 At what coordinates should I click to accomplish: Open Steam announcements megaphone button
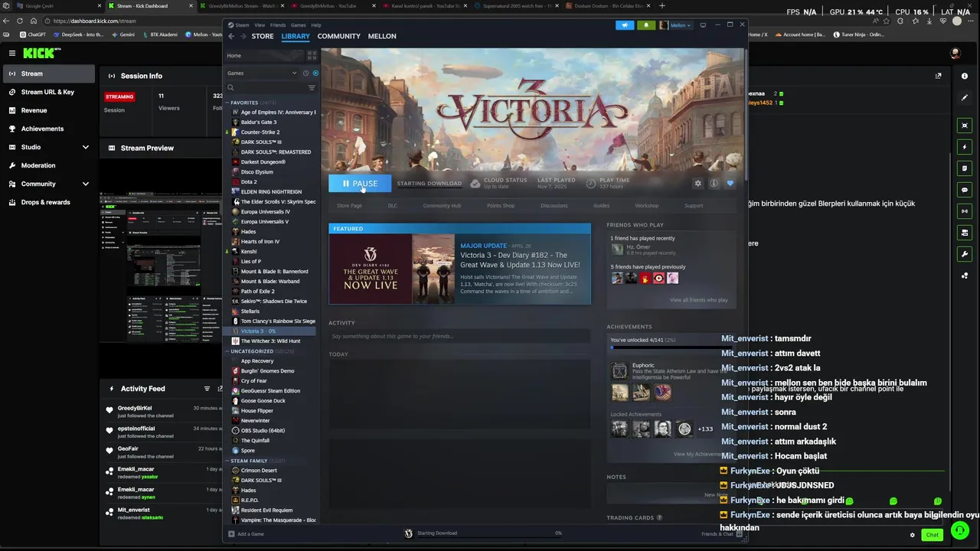(x=625, y=25)
